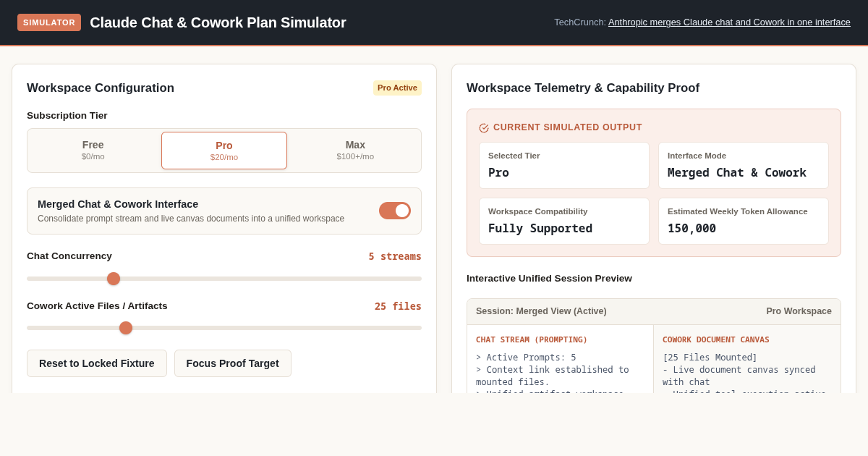868x456 pixels.
Task: Click the Workspace Compatibility card
Action: pyautogui.click(x=564, y=221)
